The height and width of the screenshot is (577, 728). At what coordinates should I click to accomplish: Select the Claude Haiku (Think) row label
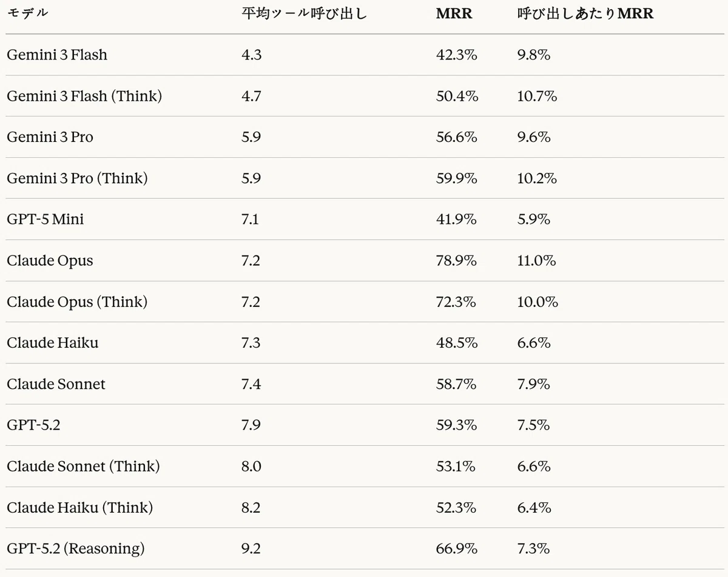pos(79,507)
